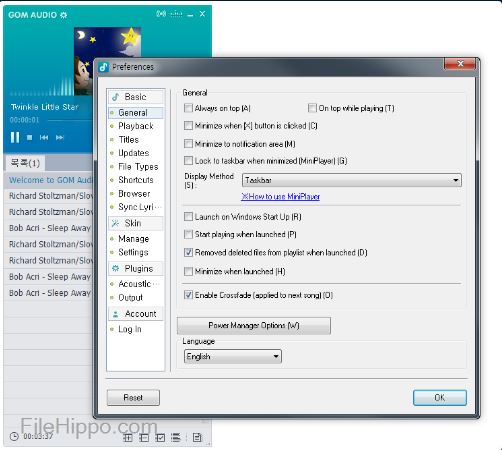Screen dimensions: 502x450
Task: Open Settings under Skin section
Action: click(133, 252)
